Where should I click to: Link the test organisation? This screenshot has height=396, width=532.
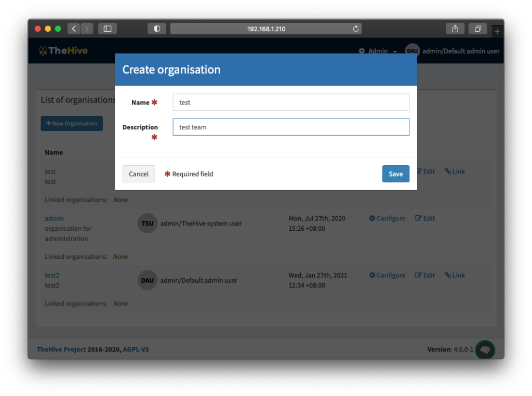pos(455,171)
